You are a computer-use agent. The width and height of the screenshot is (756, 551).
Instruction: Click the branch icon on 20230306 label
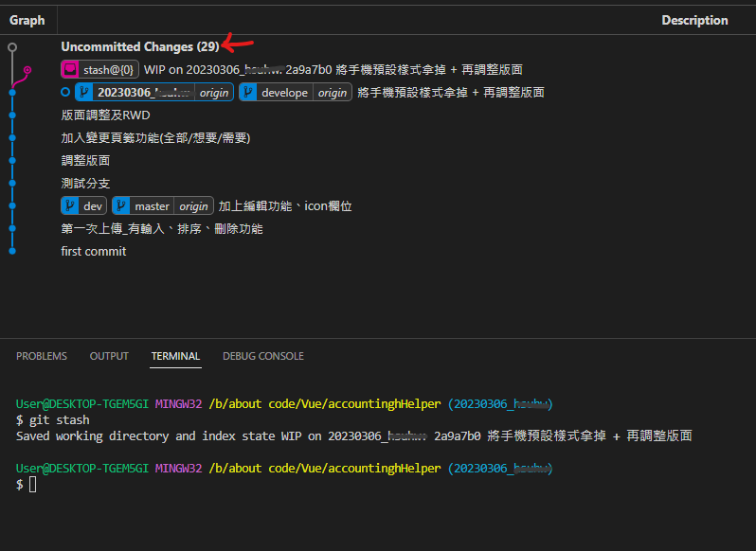click(x=84, y=92)
